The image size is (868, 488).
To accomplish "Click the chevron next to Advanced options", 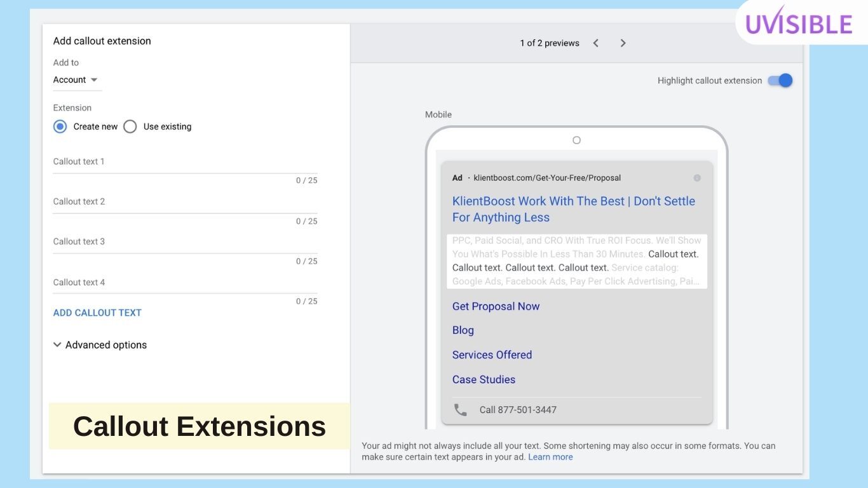I will pos(57,344).
